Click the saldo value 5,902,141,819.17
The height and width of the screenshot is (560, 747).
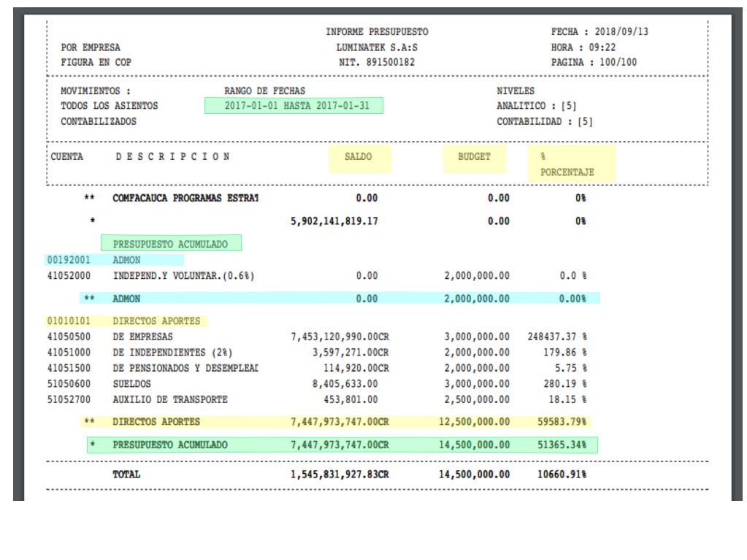point(334,221)
